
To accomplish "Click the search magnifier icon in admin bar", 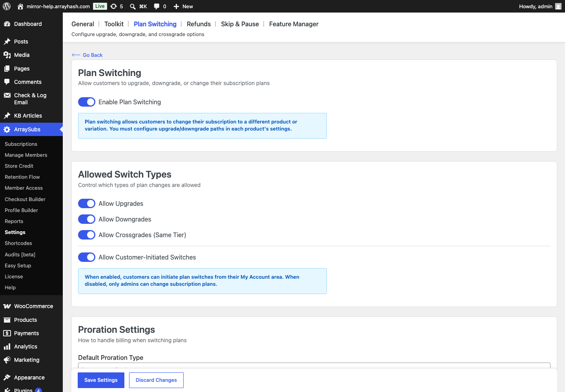I will pos(133,6).
